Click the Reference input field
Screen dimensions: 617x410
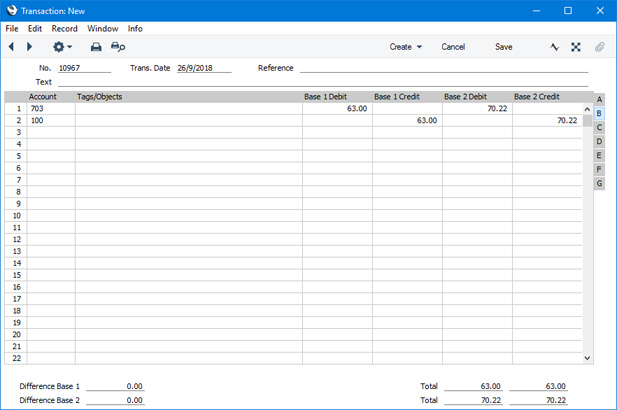click(x=444, y=68)
